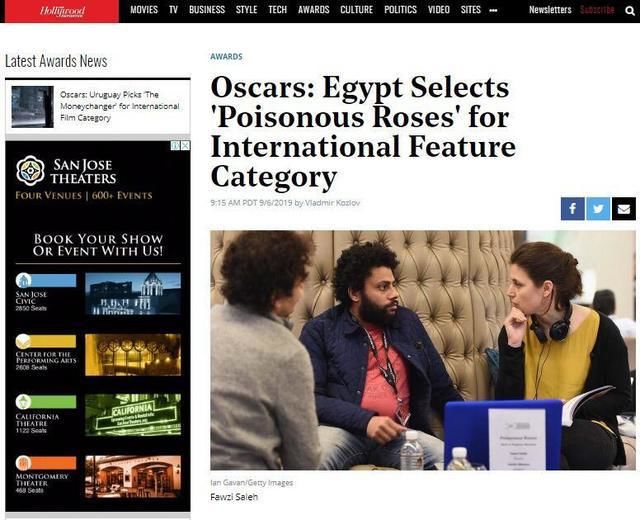
Task: Click the San Jose Theaters emblem
Action: [x=30, y=170]
